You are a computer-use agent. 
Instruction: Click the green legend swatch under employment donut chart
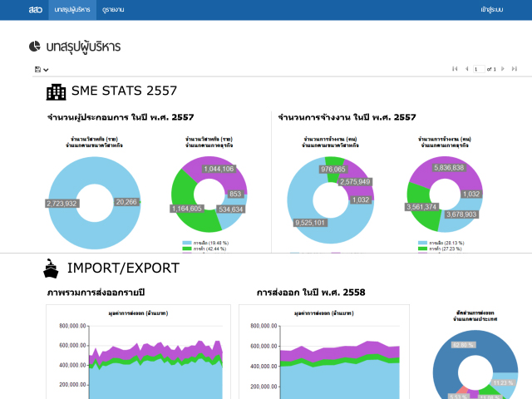pyautogui.click(x=423, y=249)
